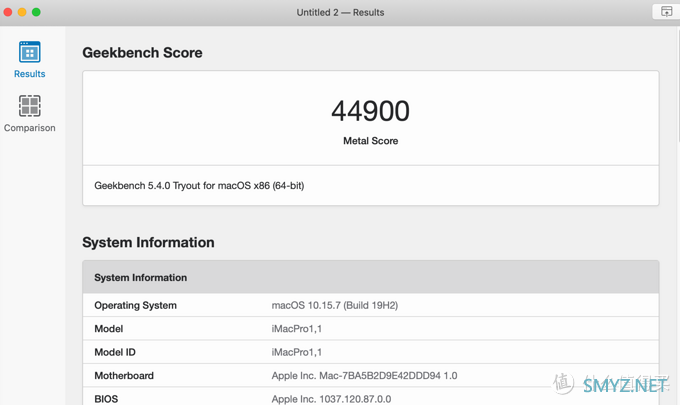
Task: Click the vertical scrollbar on the right edge
Action: (x=678, y=87)
